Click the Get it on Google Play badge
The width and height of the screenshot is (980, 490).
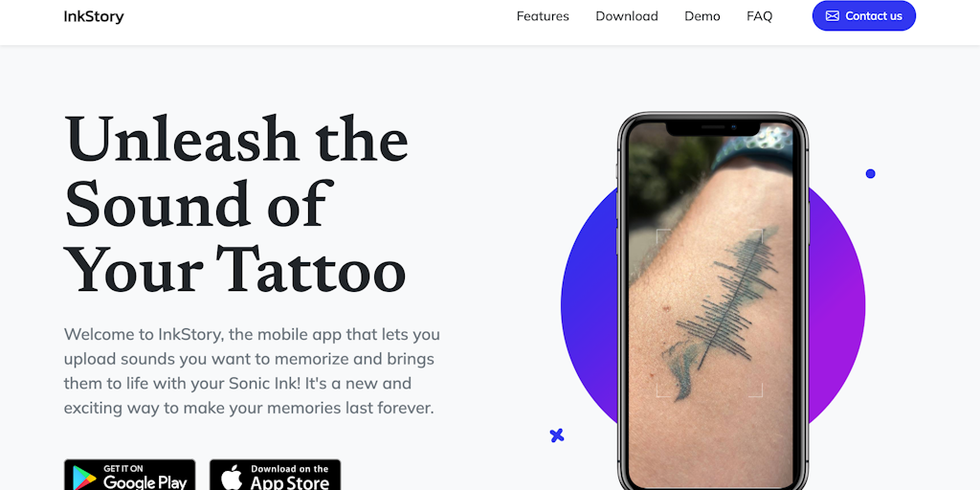coord(129,475)
